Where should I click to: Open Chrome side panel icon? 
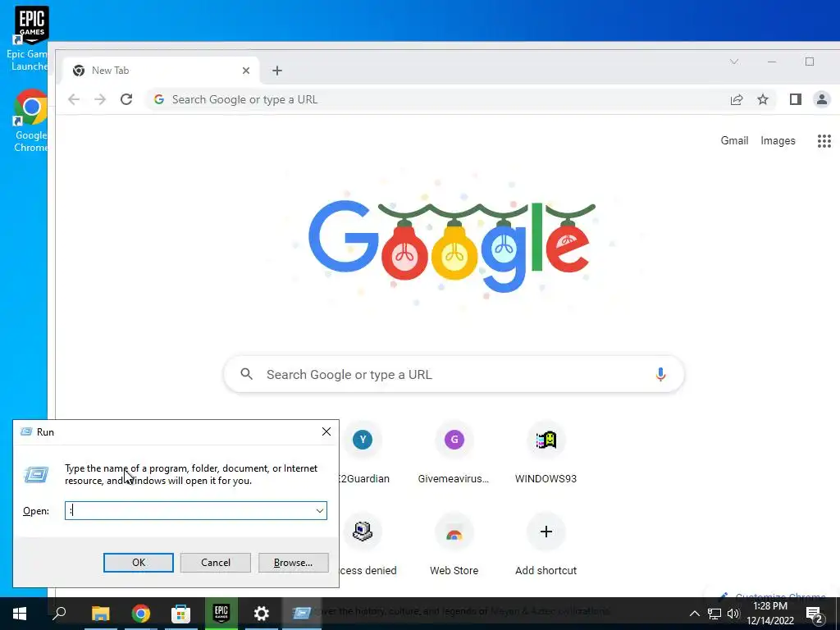coord(796,99)
